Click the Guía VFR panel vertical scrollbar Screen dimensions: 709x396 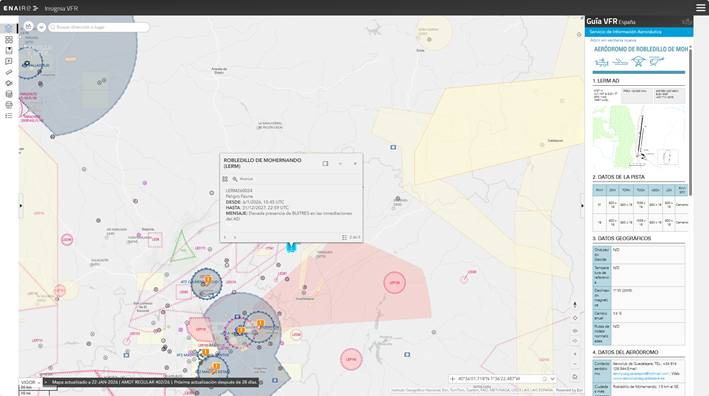pos(690,122)
